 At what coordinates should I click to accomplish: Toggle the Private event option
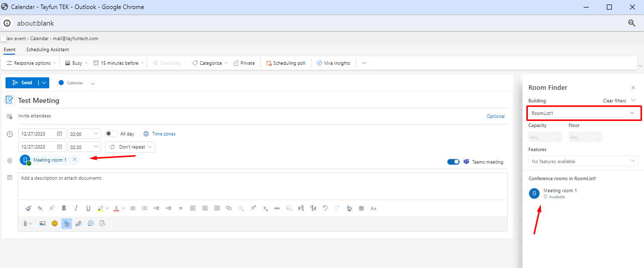[244, 63]
